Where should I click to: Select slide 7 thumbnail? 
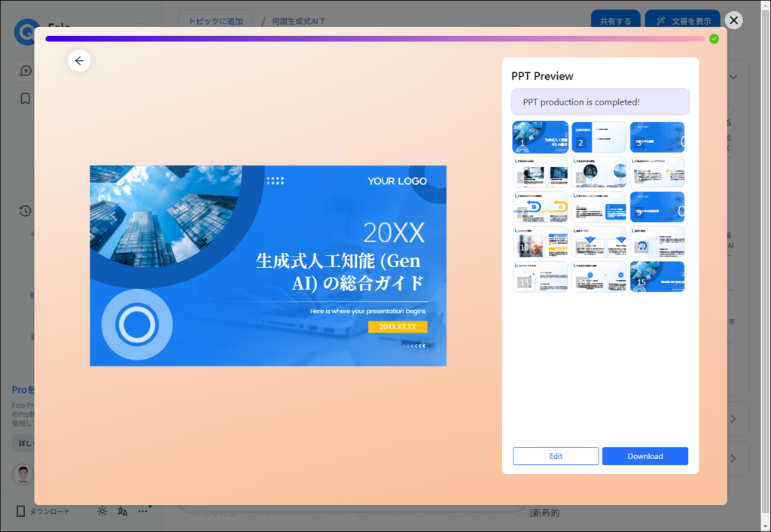[541, 207]
